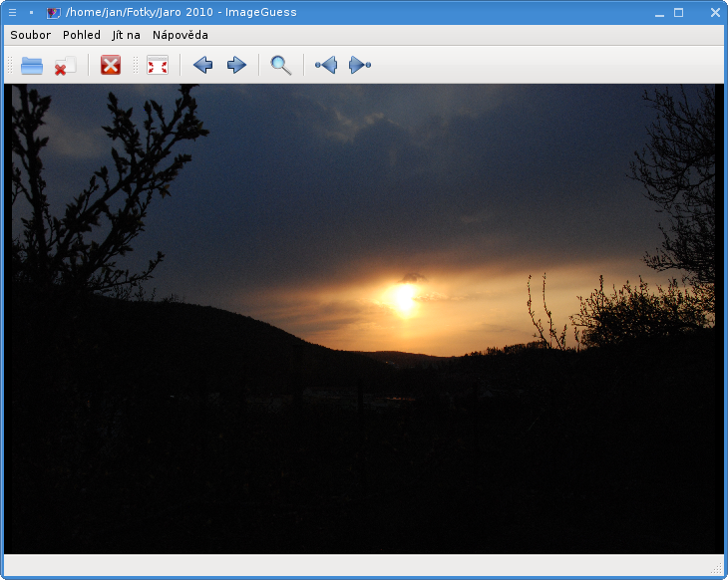Image resolution: width=728 pixels, height=580 pixels.
Task: Click the ImageGuess app icon in title bar
Action: click(x=54, y=13)
